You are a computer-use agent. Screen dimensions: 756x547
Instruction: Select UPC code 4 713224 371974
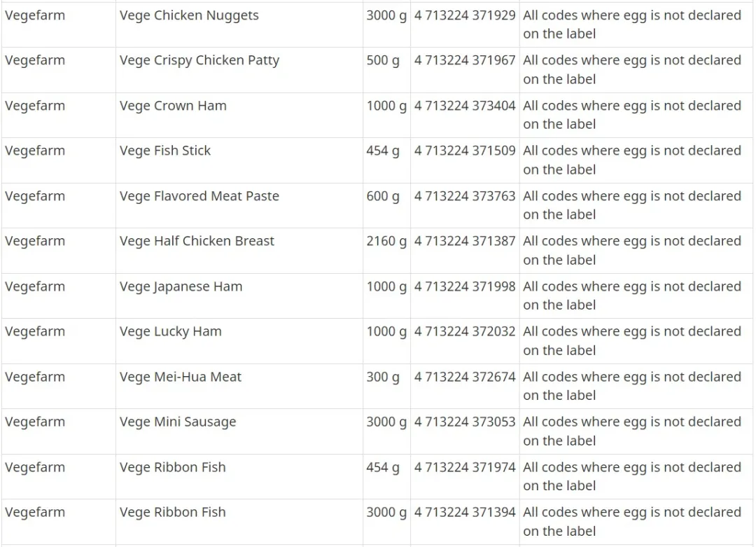coord(465,467)
